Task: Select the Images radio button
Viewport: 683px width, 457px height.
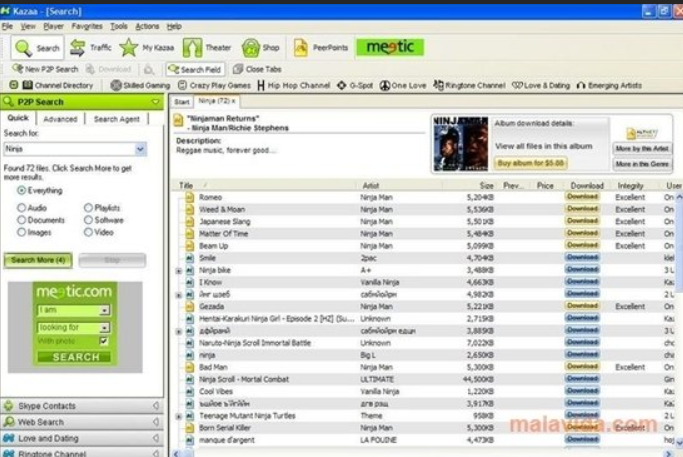Action: 21,232
